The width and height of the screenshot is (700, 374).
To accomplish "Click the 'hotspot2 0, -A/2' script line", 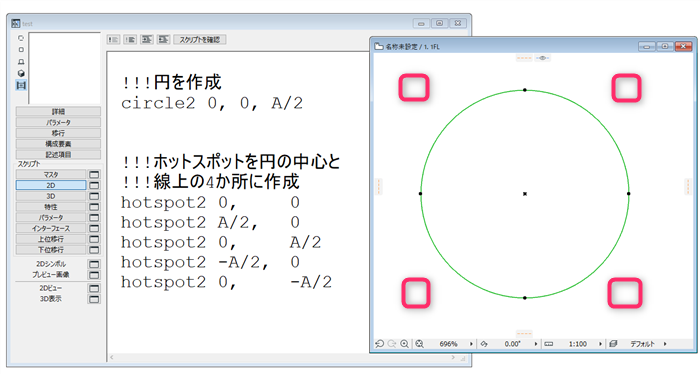I will [x=226, y=282].
